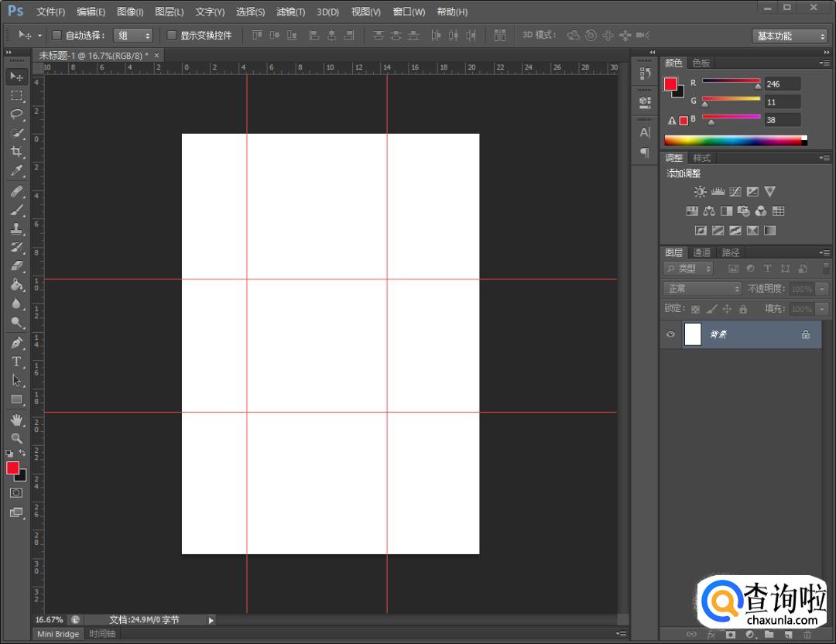
Task: Check the 显示变换控件 option
Action: click(x=172, y=36)
